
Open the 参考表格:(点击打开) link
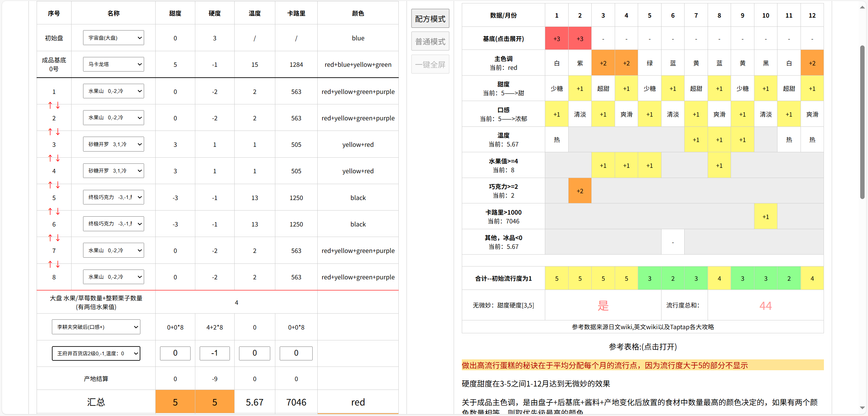[643, 347]
